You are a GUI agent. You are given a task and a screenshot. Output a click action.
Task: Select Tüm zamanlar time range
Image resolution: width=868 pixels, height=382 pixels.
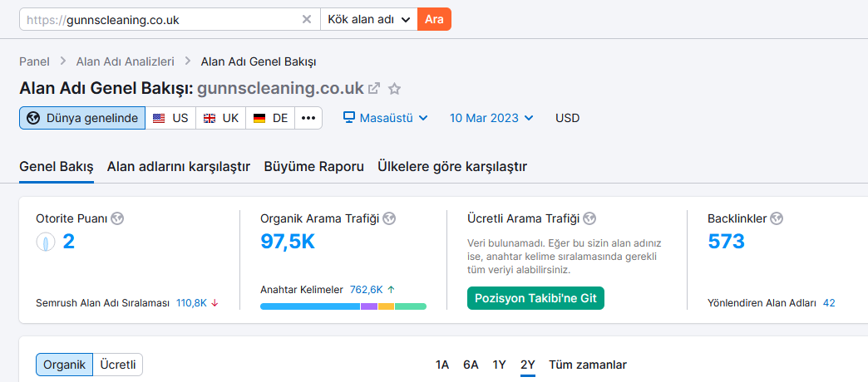pos(588,365)
